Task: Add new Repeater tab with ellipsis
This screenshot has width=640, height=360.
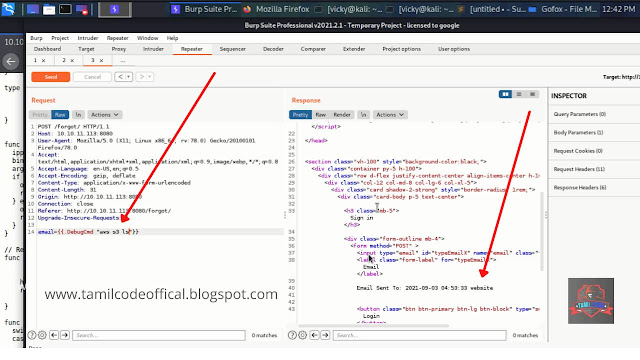Action: click(123, 60)
